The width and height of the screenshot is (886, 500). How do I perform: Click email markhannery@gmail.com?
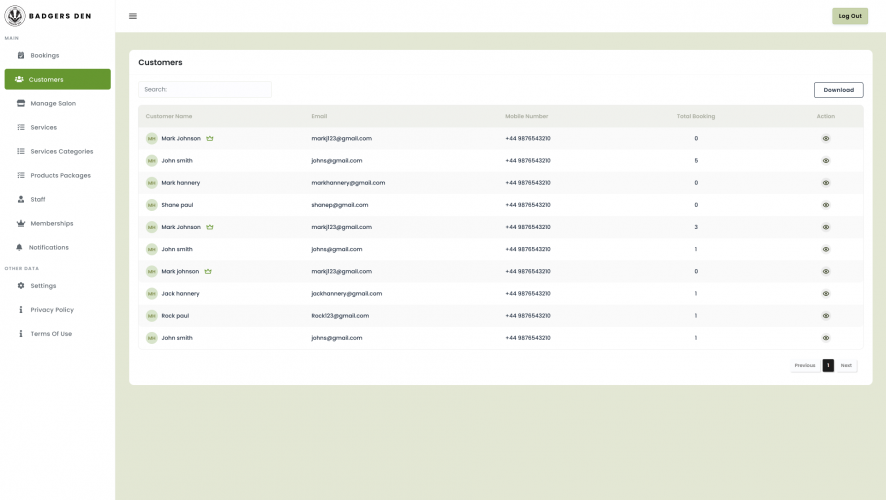(x=348, y=183)
